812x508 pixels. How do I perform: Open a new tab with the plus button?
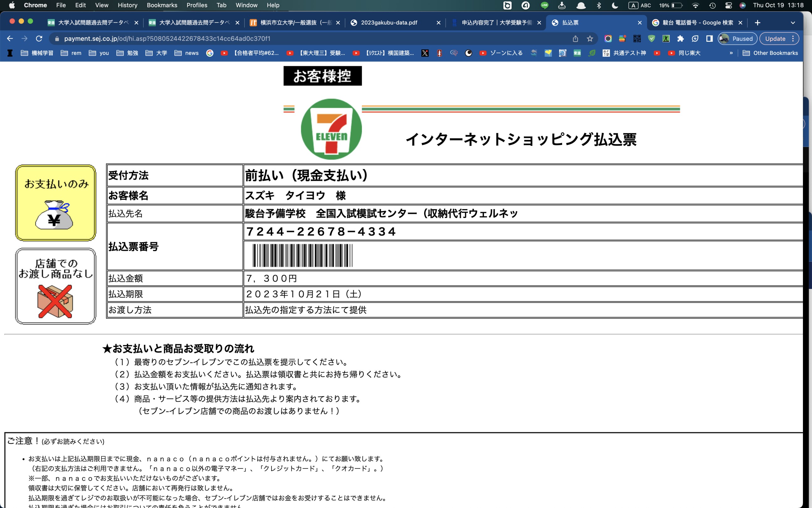click(x=758, y=23)
